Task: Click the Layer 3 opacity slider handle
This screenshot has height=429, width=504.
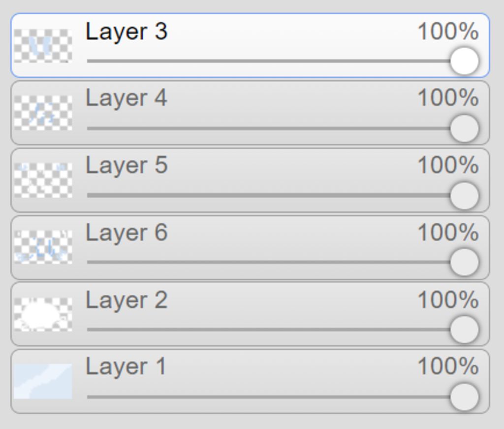Action: (x=465, y=61)
